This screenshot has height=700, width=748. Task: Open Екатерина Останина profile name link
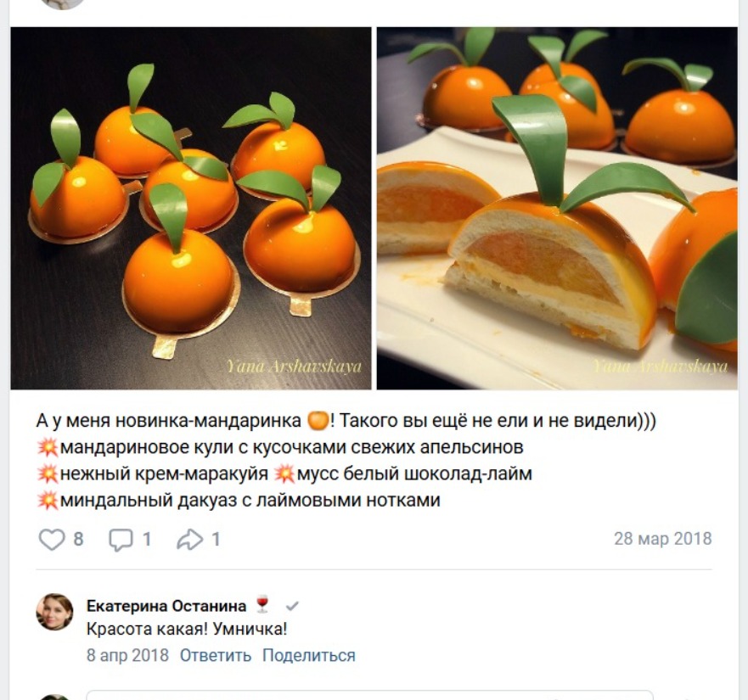[x=166, y=606]
